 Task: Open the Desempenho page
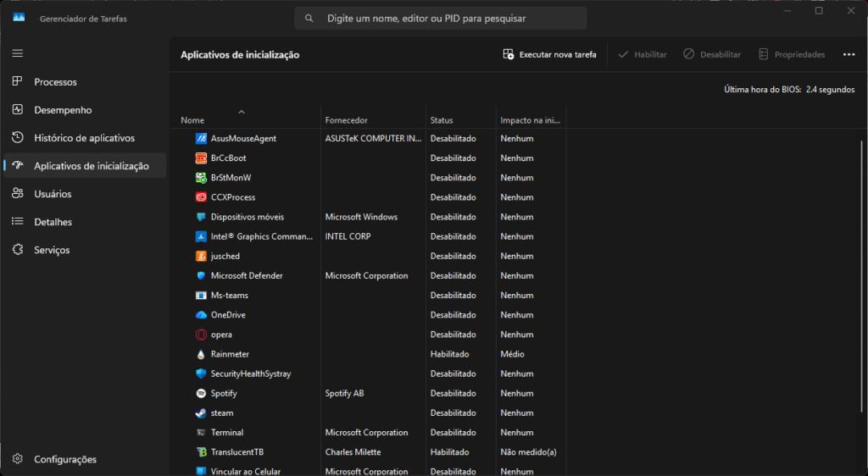pos(84,110)
